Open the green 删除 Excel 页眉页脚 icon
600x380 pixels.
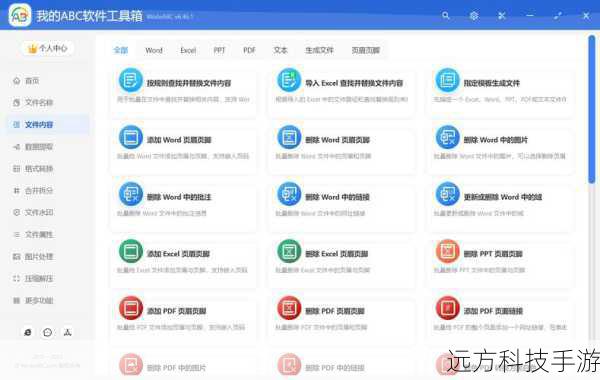click(x=289, y=251)
